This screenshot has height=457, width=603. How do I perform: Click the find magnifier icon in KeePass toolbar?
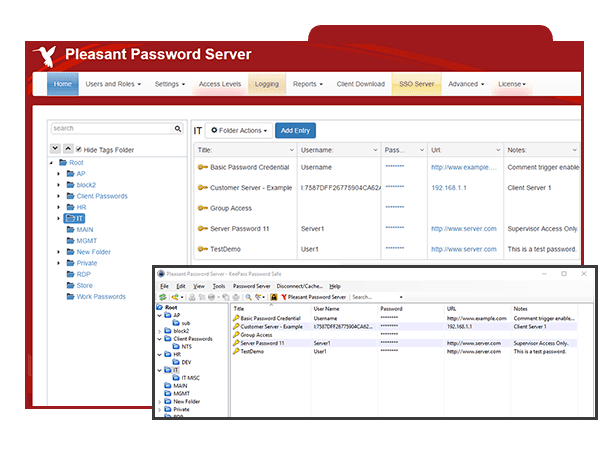[248, 297]
